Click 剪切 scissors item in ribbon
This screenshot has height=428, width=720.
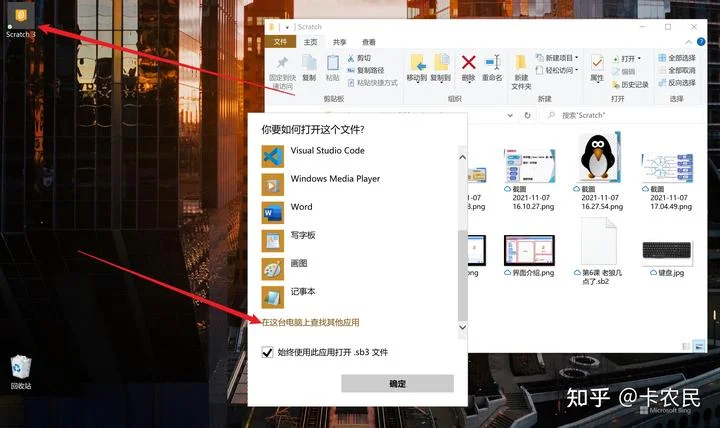pyautogui.click(x=359, y=58)
